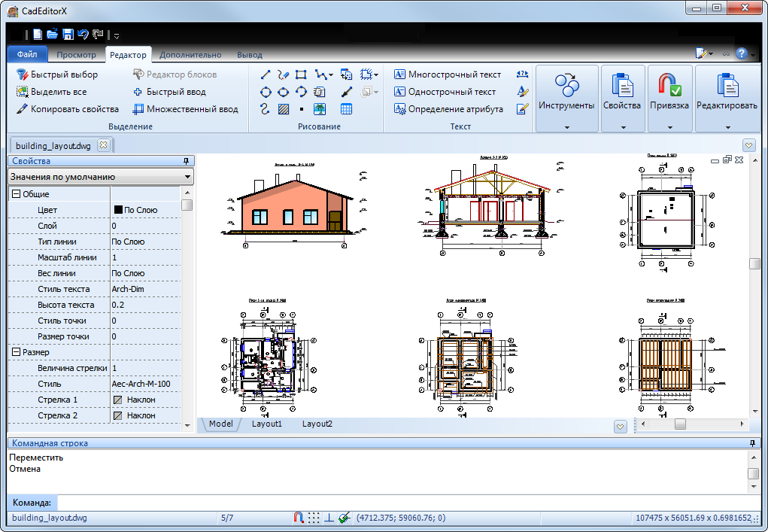Click the black 'Цвет' color swatch

click(118, 210)
